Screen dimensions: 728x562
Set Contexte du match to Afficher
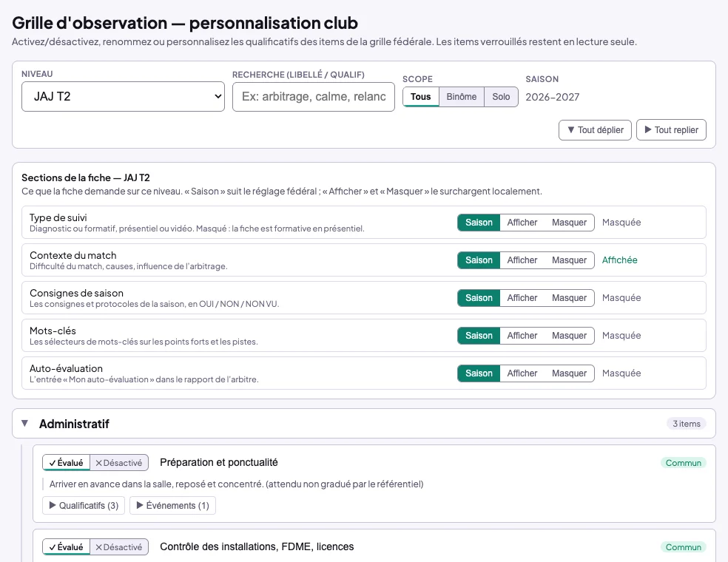pos(522,260)
